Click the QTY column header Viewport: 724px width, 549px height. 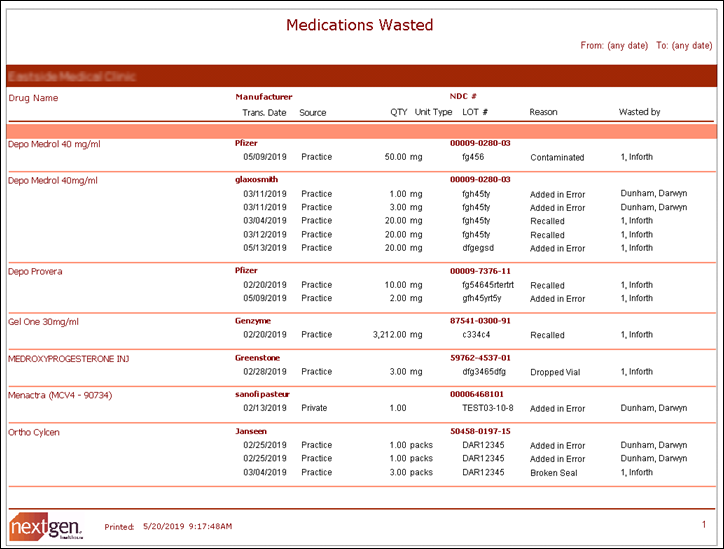pyautogui.click(x=398, y=112)
